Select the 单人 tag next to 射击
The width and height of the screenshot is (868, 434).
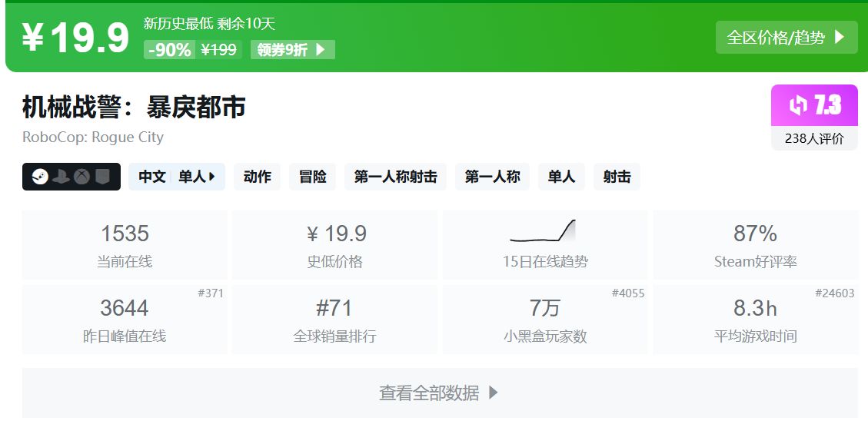(x=561, y=177)
